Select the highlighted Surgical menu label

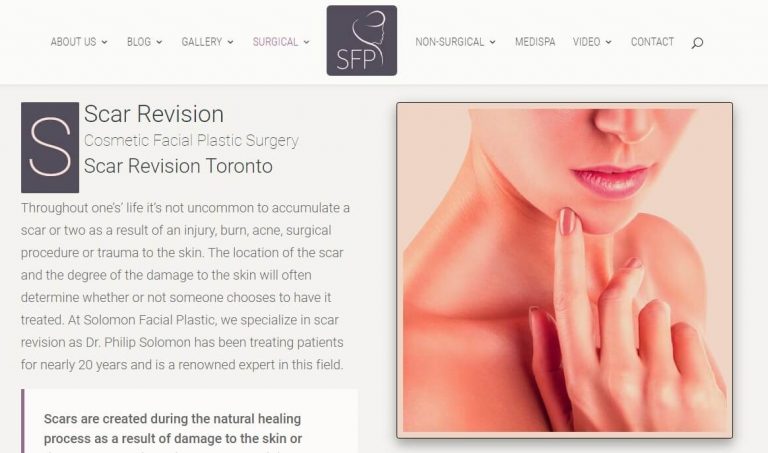coord(275,42)
